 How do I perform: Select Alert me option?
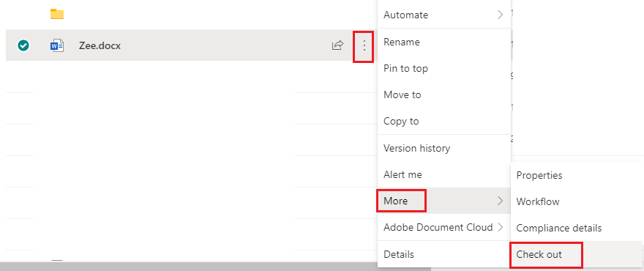tap(444, 174)
